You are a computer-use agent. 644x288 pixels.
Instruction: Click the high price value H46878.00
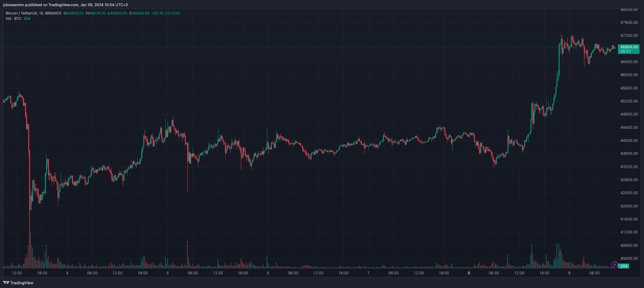pos(97,13)
